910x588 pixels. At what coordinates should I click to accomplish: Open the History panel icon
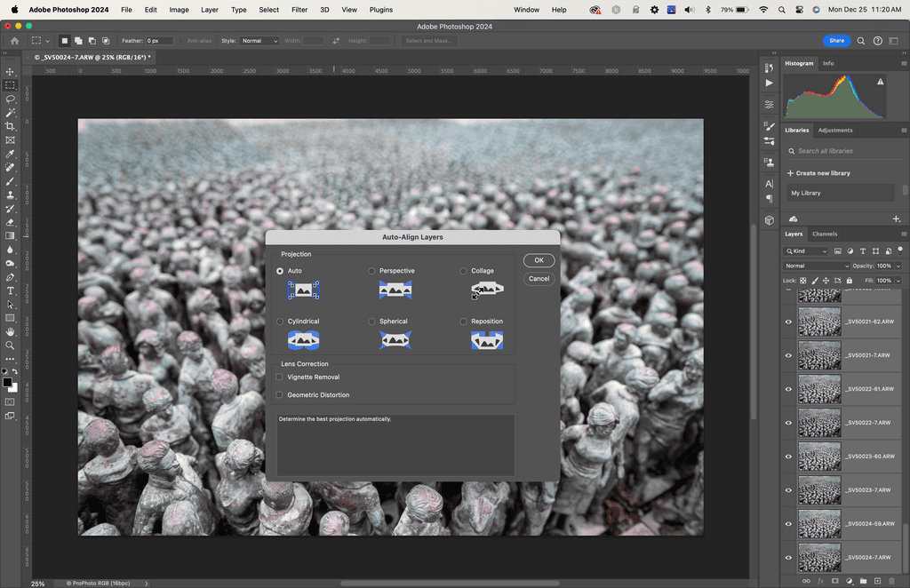point(769,68)
